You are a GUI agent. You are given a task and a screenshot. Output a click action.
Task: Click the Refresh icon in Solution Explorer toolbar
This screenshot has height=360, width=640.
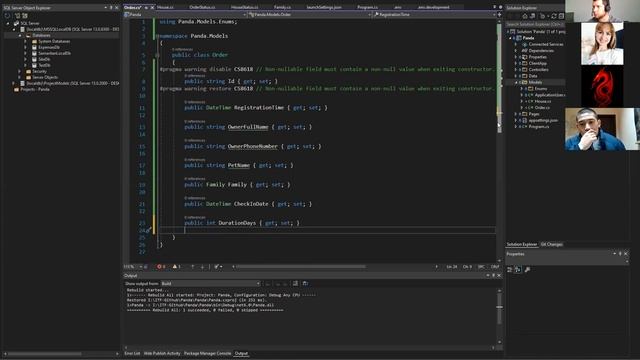[554, 16]
